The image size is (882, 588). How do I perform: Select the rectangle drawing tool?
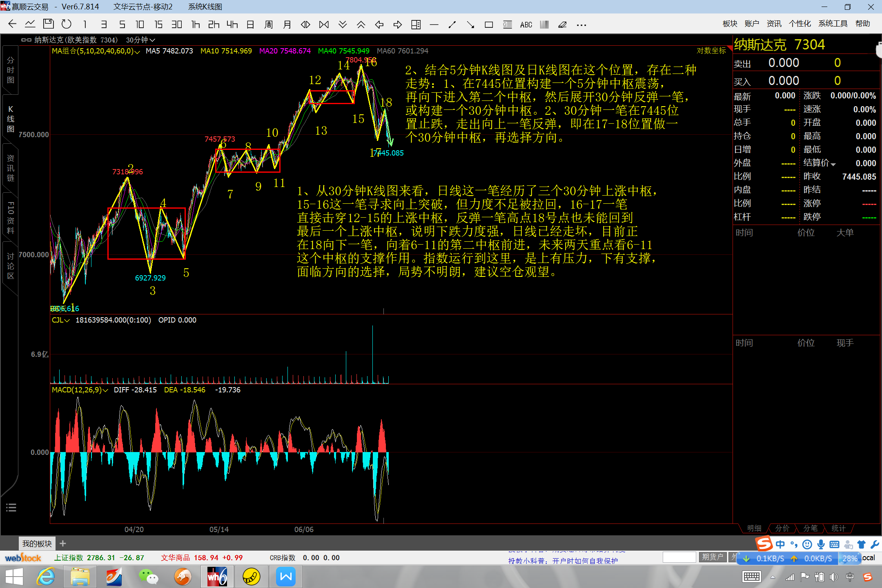(x=489, y=25)
